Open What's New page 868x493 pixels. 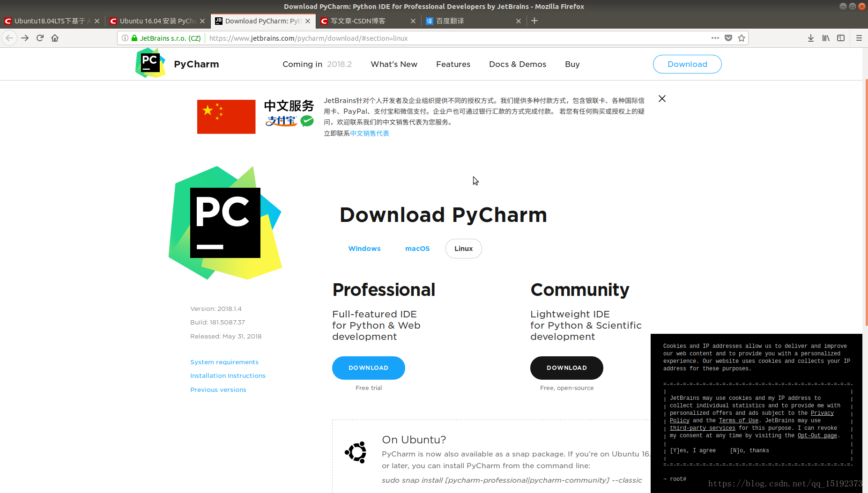[394, 64]
